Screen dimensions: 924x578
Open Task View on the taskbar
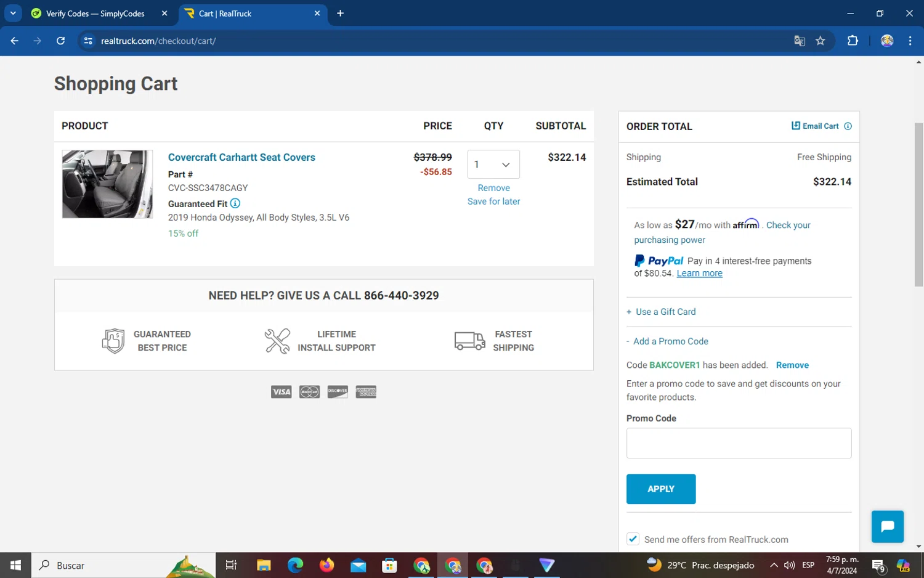pos(232,565)
